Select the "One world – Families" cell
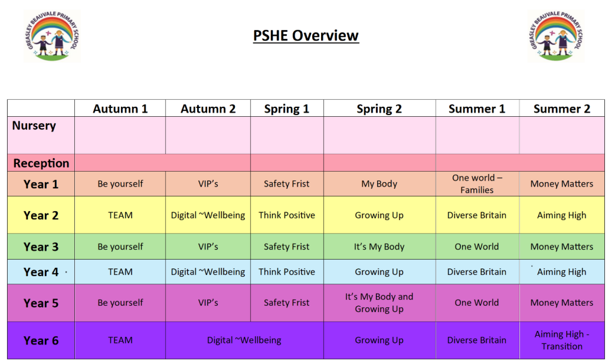Screen dimensions: 612x364 coord(477,184)
